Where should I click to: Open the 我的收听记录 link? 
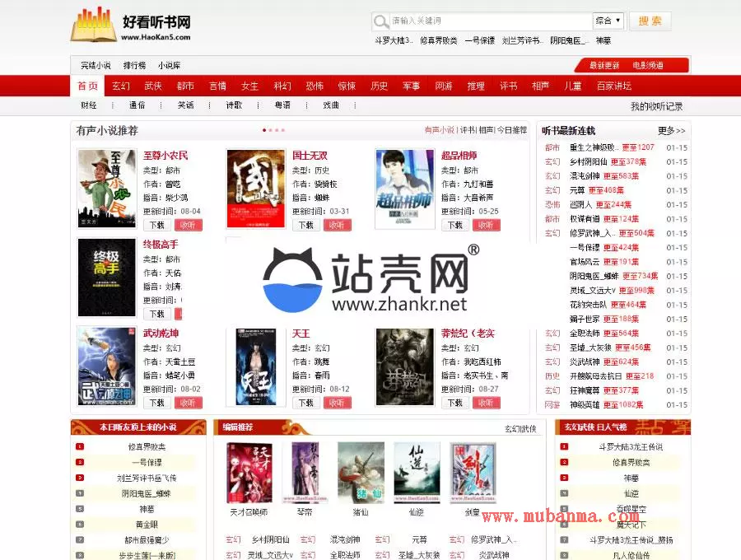656,106
